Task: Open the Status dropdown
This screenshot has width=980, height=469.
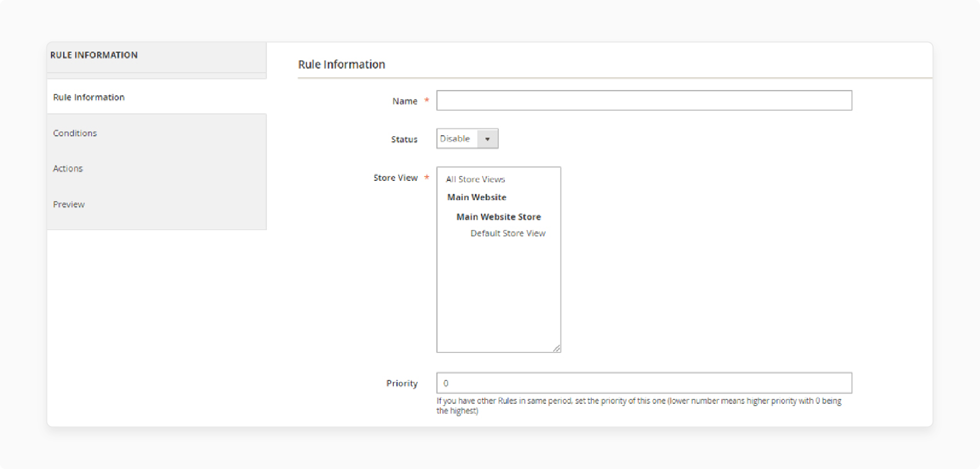Action: 467,139
